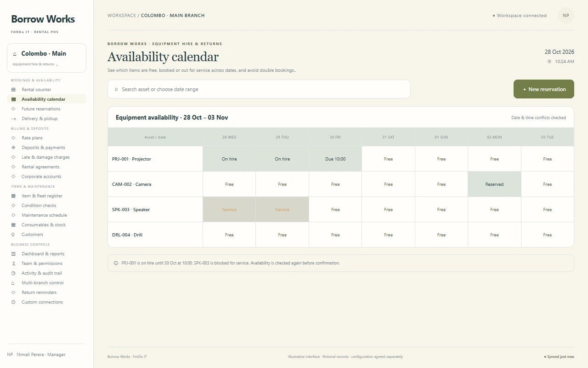Click the Workspace connected status

pyautogui.click(x=520, y=16)
